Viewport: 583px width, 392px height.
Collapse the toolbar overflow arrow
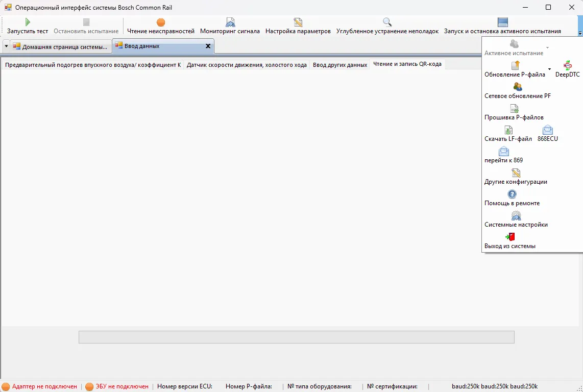(580, 34)
